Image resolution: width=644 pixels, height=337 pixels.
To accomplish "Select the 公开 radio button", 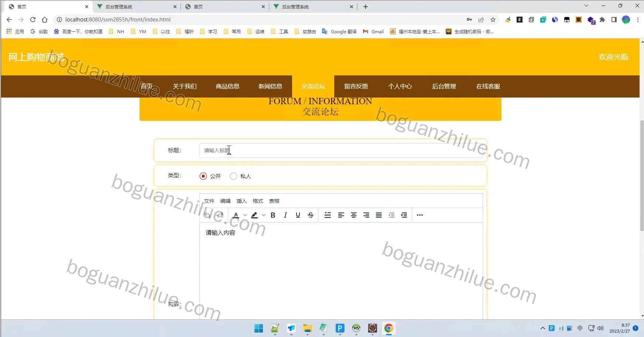I will pyautogui.click(x=203, y=176).
